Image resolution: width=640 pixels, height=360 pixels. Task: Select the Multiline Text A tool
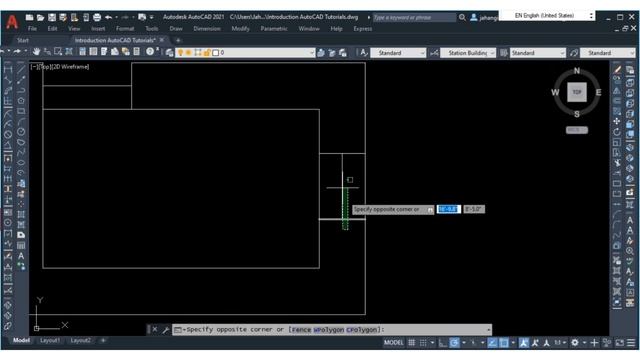(x=21, y=256)
